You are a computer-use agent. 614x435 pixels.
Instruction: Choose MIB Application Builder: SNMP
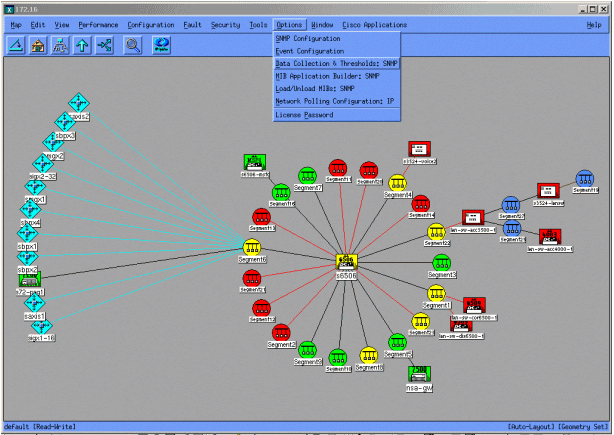coord(337,76)
